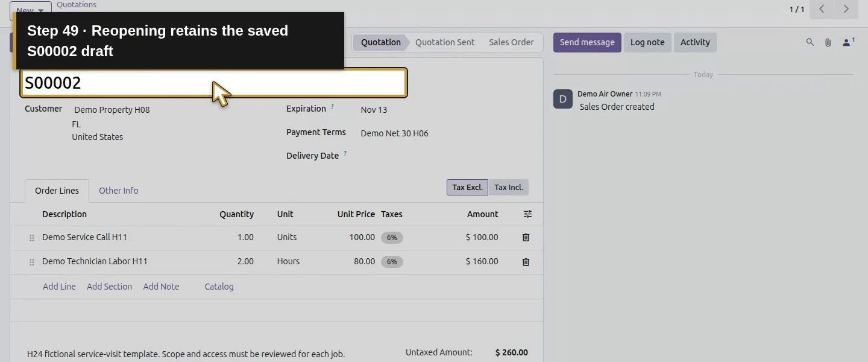This screenshot has width=868, height=362.
Task: Click Activity button
Action: coord(695,42)
